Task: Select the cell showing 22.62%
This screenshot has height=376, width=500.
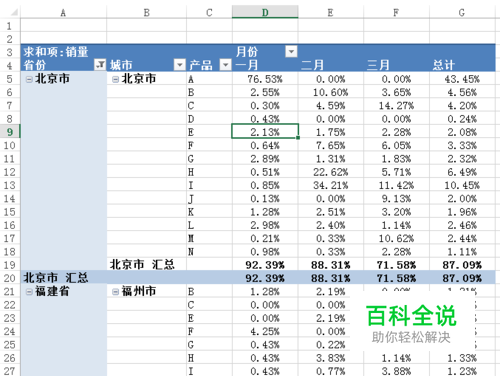Action: pyautogui.click(x=330, y=172)
